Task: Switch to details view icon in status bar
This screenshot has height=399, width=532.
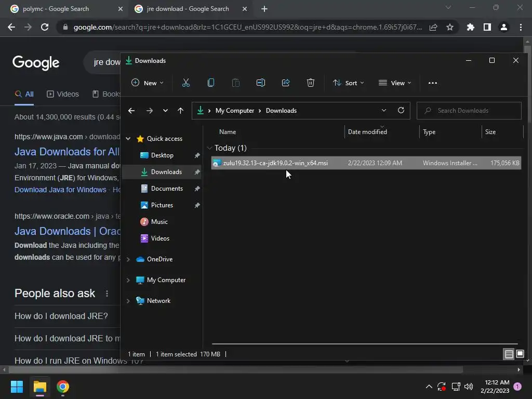Action: point(509,354)
